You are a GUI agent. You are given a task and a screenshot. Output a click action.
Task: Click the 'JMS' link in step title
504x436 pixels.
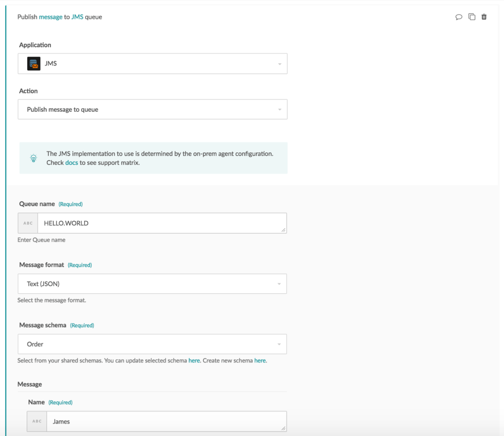point(77,17)
